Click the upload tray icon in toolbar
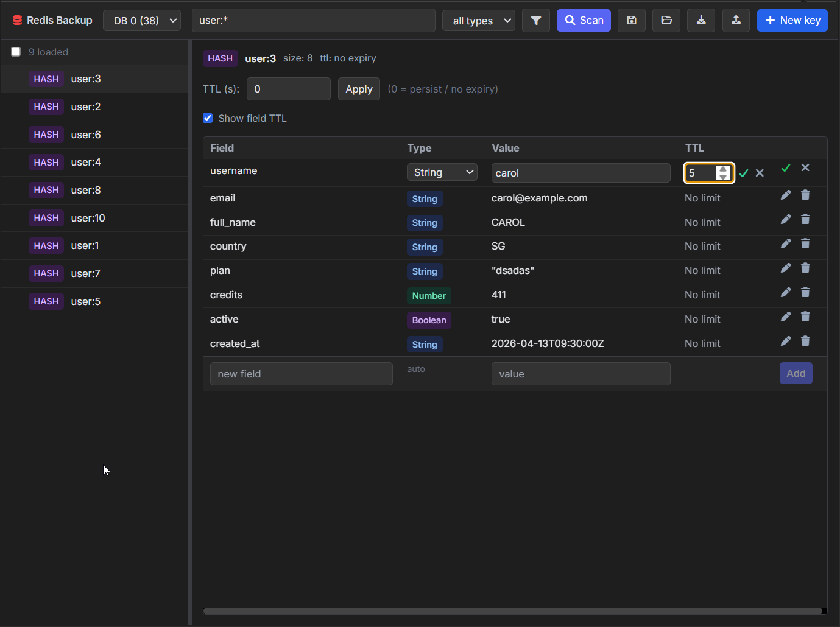This screenshot has height=627, width=840. 736,21
